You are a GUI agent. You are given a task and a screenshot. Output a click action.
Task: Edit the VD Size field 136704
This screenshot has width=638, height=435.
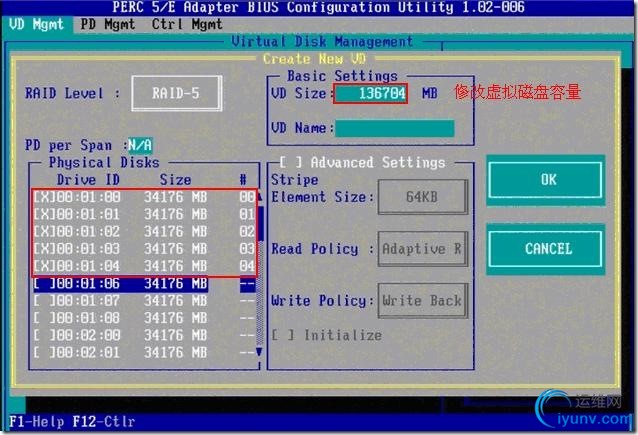click(x=371, y=93)
